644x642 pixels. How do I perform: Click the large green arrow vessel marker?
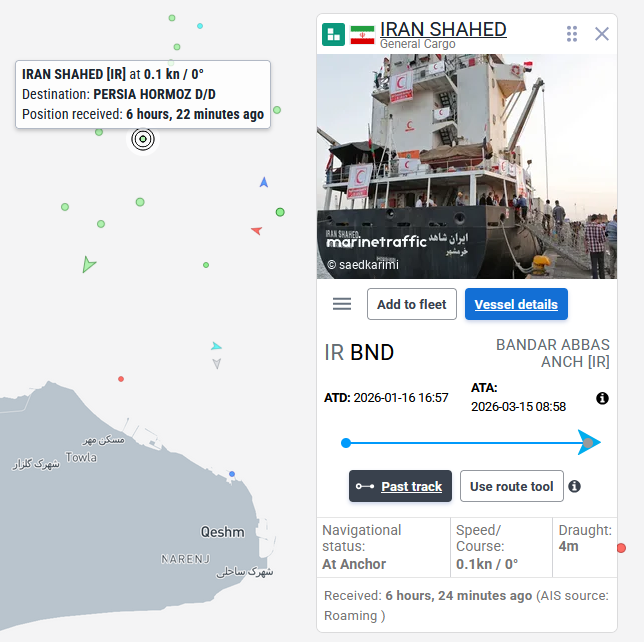pyautogui.click(x=88, y=264)
